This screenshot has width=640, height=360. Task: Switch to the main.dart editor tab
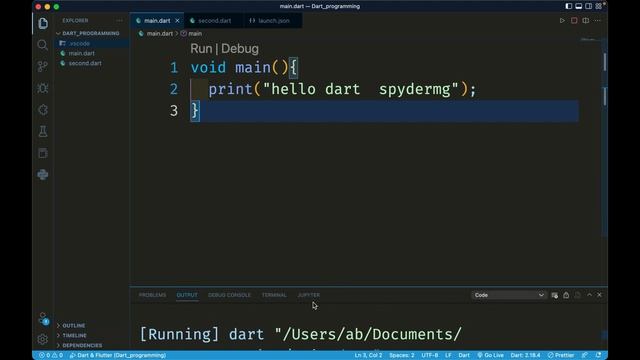pyautogui.click(x=157, y=20)
